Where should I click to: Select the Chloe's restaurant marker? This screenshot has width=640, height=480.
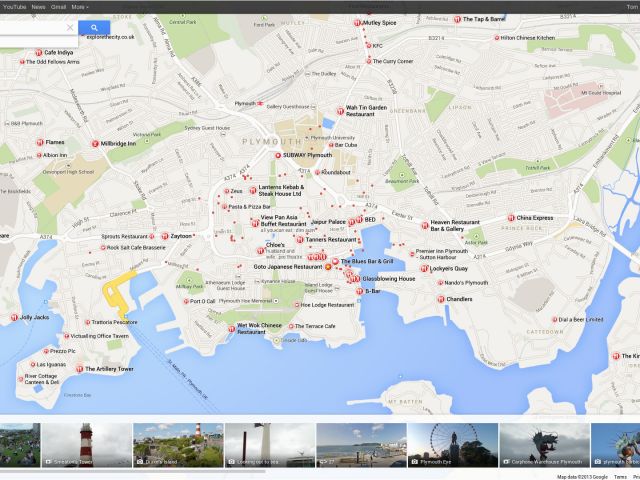coord(260,251)
